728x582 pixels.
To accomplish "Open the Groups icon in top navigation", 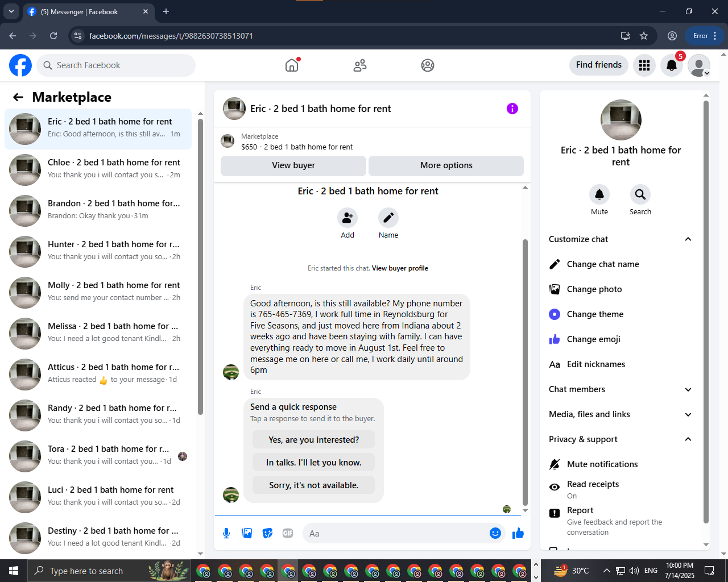I will coord(428,65).
